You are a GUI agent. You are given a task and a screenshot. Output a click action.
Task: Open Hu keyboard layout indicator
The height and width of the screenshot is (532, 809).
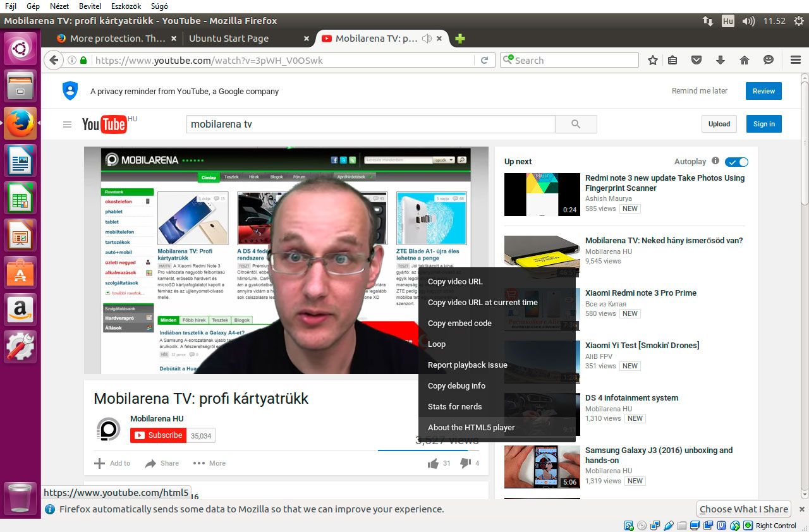pos(727,21)
